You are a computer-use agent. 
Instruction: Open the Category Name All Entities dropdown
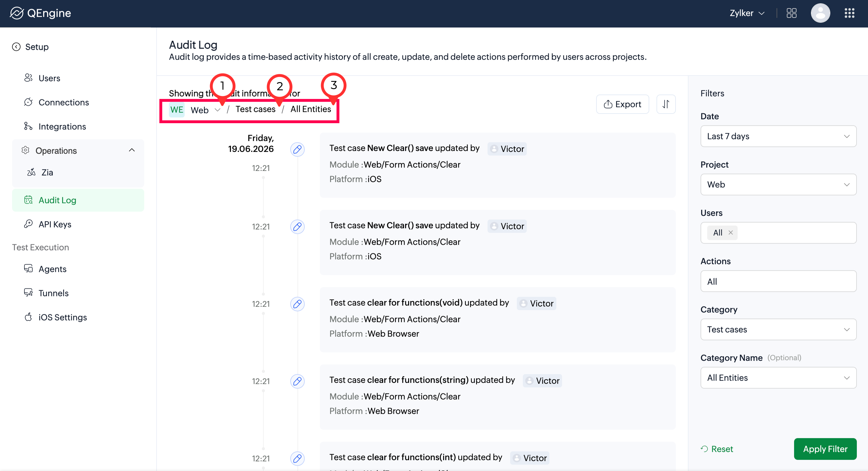click(778, 378)
